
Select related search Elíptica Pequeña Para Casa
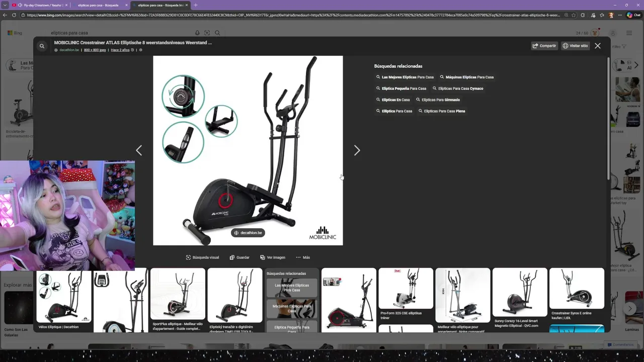pyautogui.click(x=401, y=88)
